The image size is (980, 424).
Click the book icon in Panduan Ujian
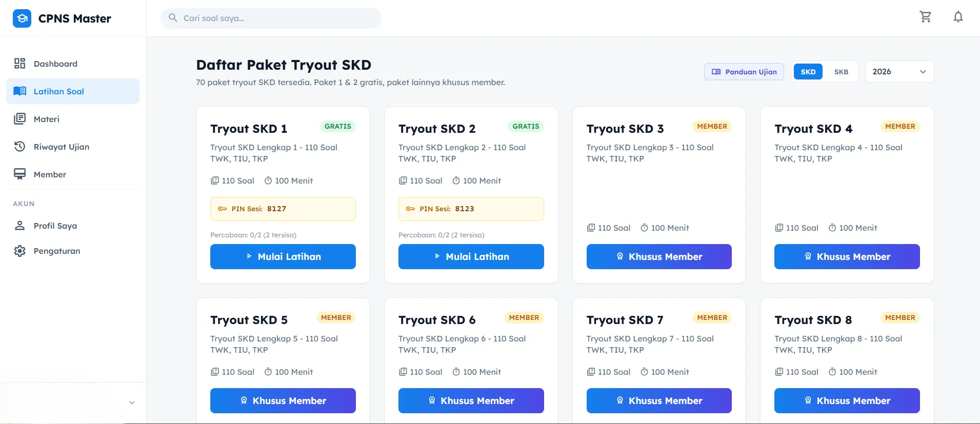(716, 72)
